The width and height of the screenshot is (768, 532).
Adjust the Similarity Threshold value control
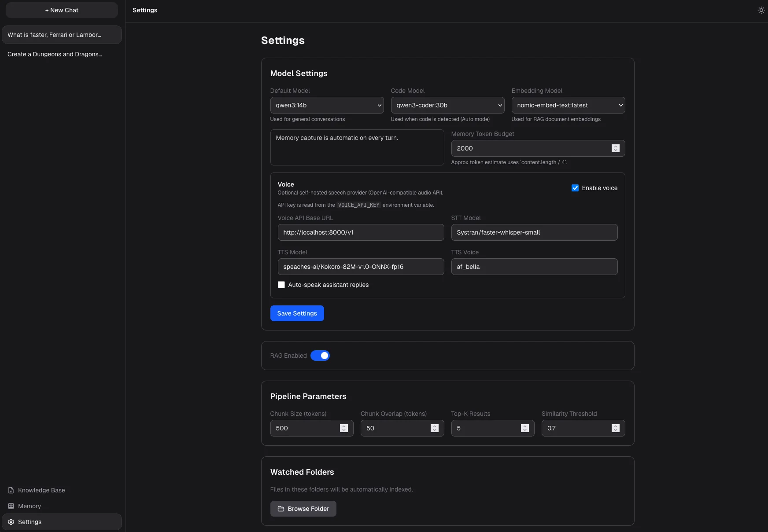pos(615,428)
